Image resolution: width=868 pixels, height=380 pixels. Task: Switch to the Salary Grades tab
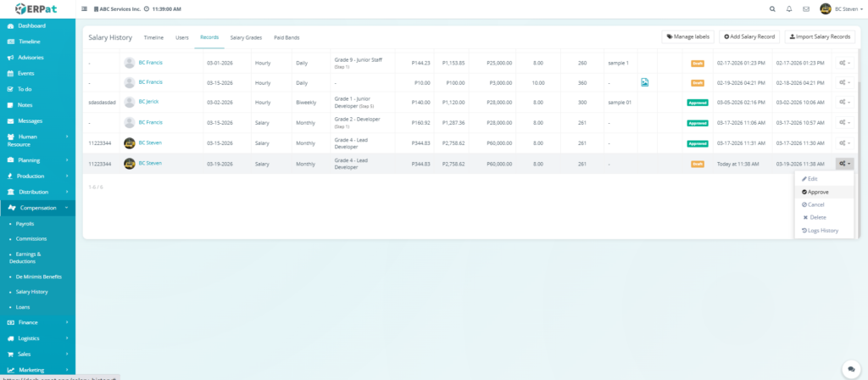[246, 37]
